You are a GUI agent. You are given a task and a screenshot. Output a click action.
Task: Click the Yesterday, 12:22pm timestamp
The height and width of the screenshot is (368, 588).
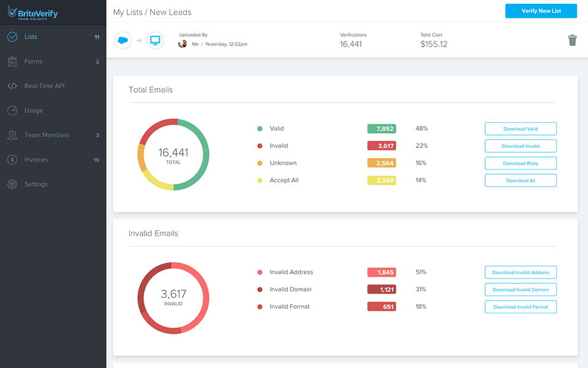[226, 44]
